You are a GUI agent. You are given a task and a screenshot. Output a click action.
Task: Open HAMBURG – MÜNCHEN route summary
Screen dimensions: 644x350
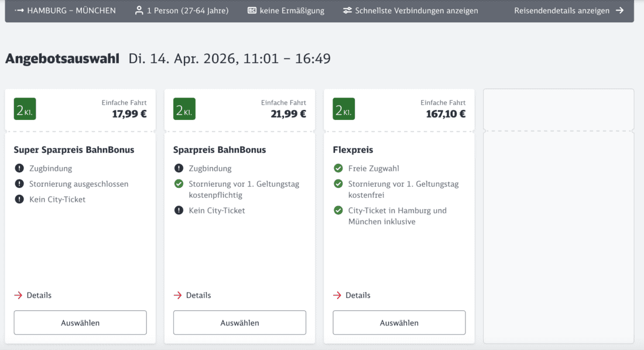click(x=66, y=11)
